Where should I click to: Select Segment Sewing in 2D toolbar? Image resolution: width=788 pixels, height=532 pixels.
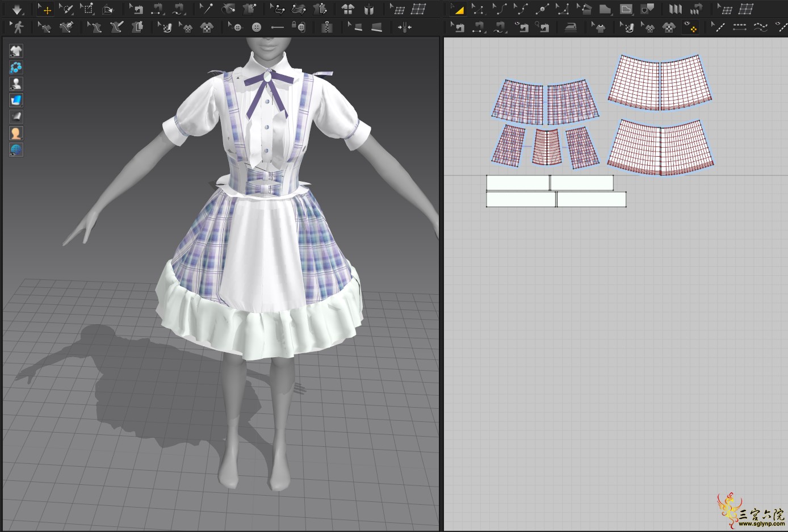[479, 27]
